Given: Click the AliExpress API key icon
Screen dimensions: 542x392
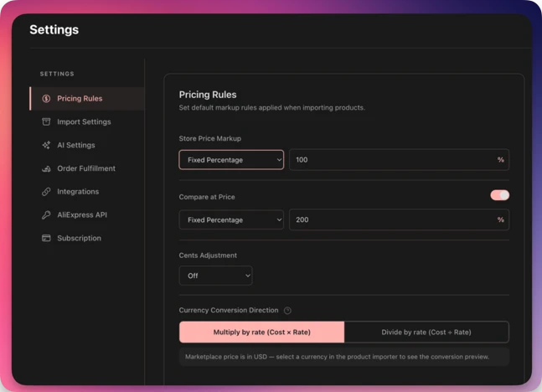Looking at the screenshot, I should point(46,215).
